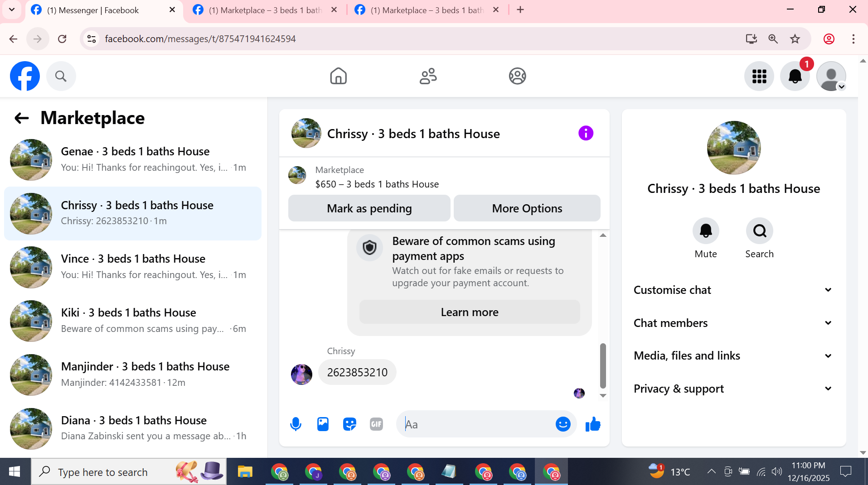Image resolution: width=868 pixels, height=485 pixels.
Task: Send a thumbs-up like
Action: click(593, 424)
